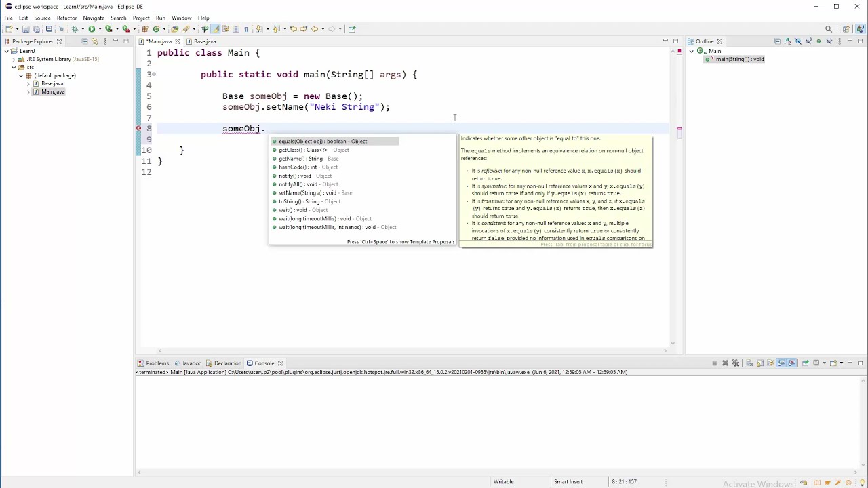Click Back navigation arrow in toolbar
This screenshot has width=868, height=488.
(x=315, y=29)
